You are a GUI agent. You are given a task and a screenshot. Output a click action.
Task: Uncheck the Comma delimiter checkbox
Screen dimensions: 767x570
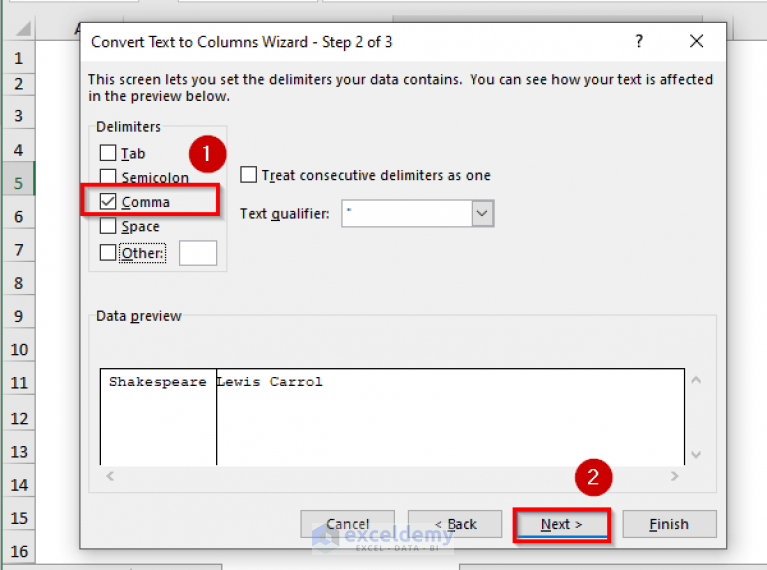pyautogui.click(x=108, y=202)
